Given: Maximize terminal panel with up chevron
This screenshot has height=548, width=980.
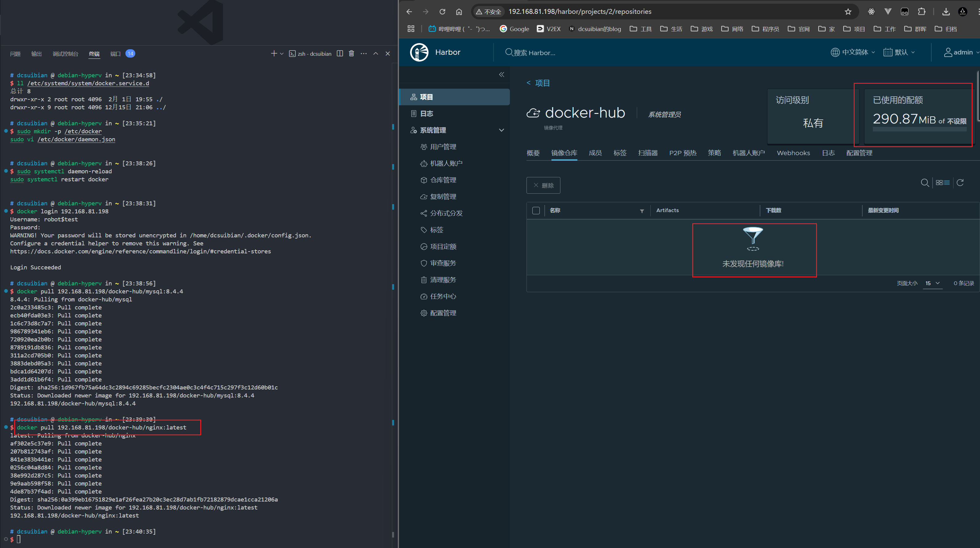Looking at the screenshot, I should tap(376, 54).
